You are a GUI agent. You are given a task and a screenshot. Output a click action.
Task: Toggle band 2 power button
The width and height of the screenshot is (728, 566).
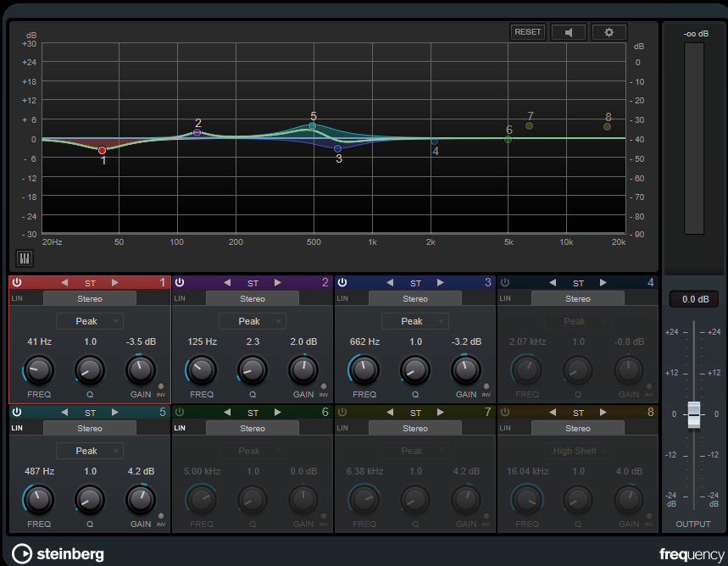tap(180, 282)
